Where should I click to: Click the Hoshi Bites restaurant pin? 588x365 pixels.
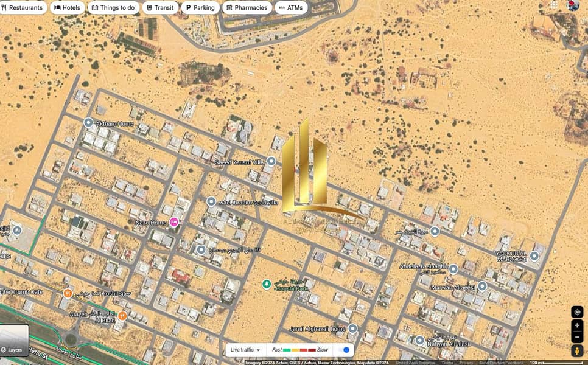tap(68, 293)
